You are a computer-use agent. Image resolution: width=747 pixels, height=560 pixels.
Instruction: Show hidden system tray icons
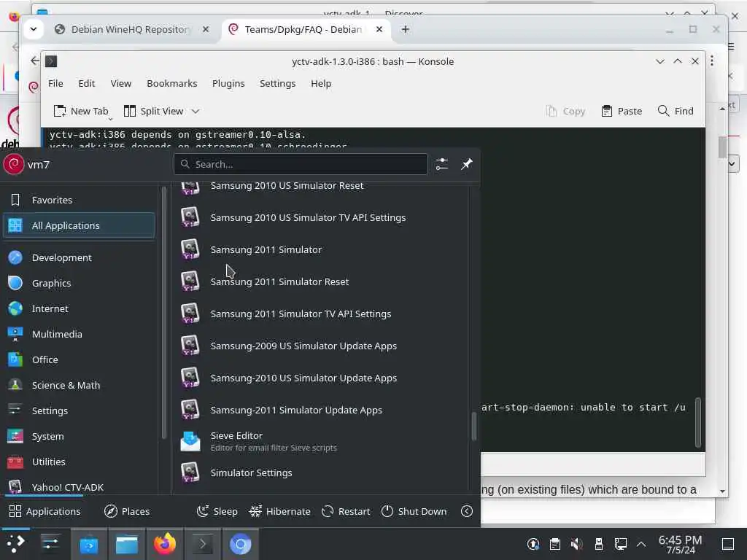[x=641, y=544]
